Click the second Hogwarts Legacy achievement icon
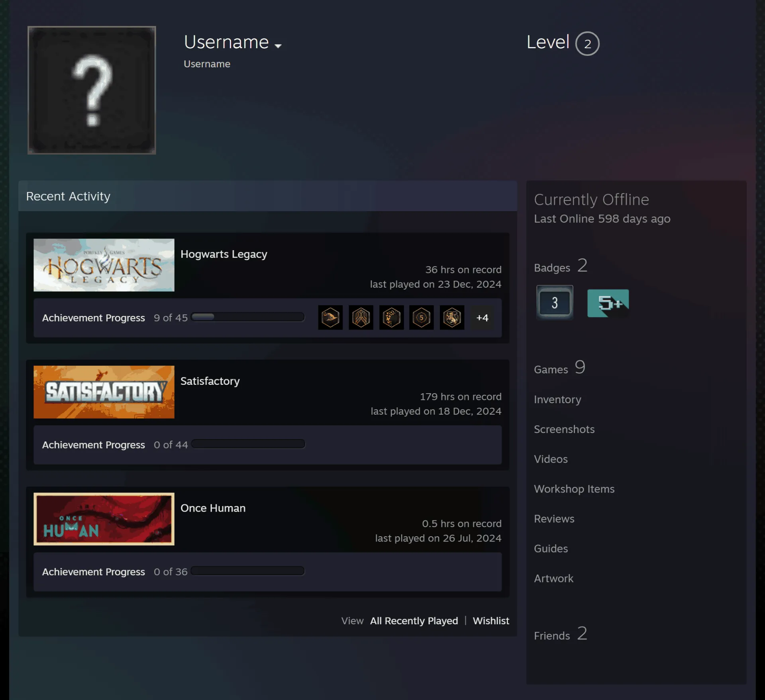 point(361,318)
